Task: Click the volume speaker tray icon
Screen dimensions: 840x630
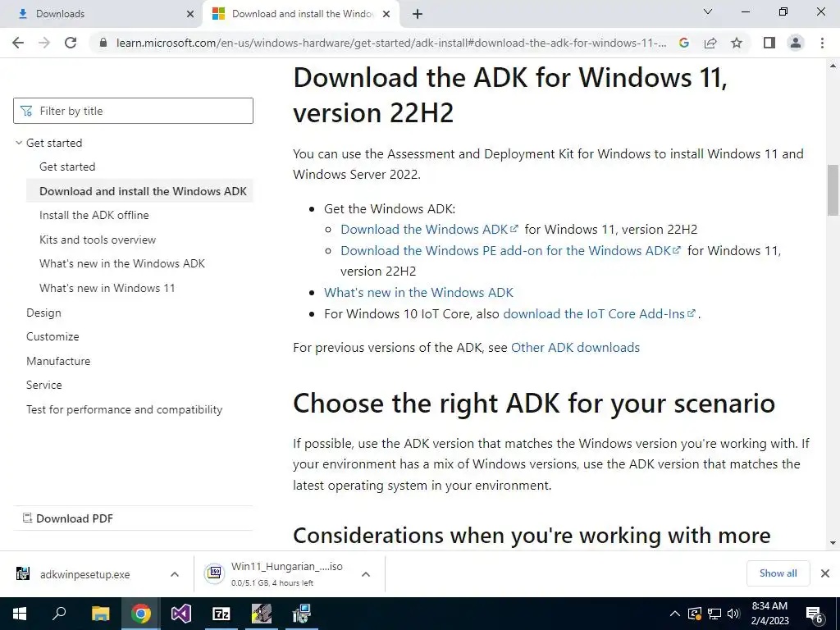Action: pos(733,614)
